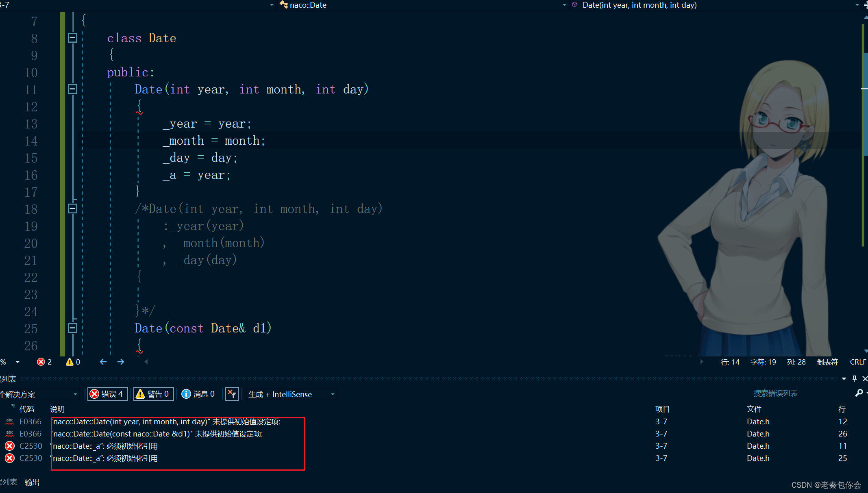
Task: Navigate backward with the left arrow
Action: 103,362
